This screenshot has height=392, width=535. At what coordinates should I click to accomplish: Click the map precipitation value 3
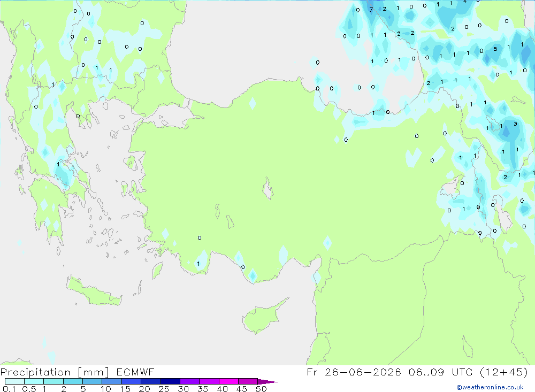click(x=515, y=124)
